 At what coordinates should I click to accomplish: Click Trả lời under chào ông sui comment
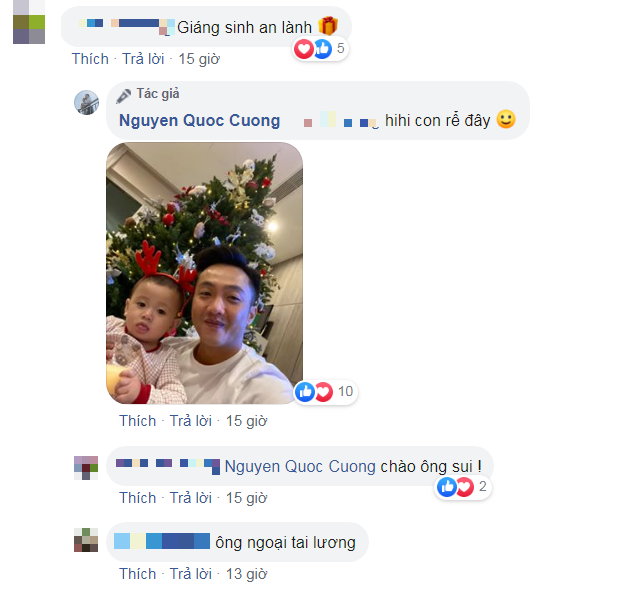[191, 498]
